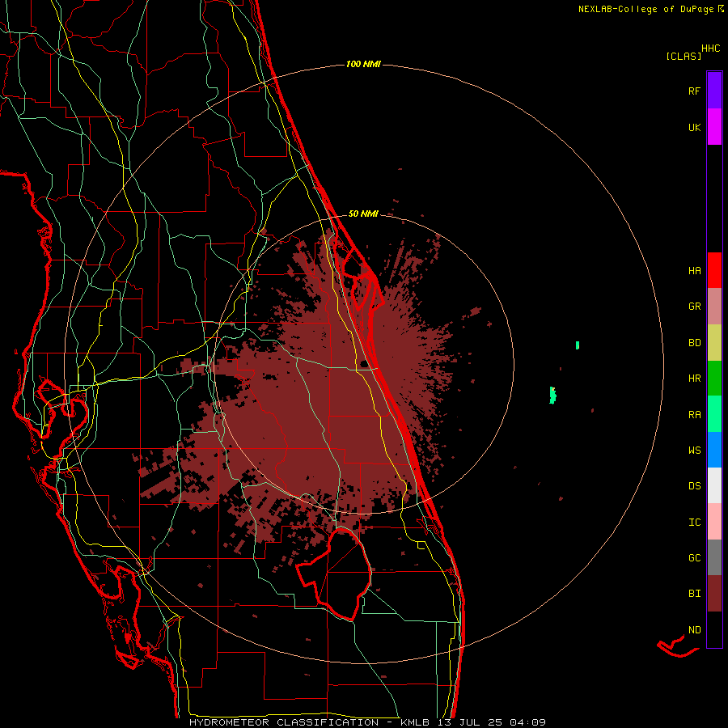
Task: Click the RF purple legend swatch
Action: coord(714,91)
